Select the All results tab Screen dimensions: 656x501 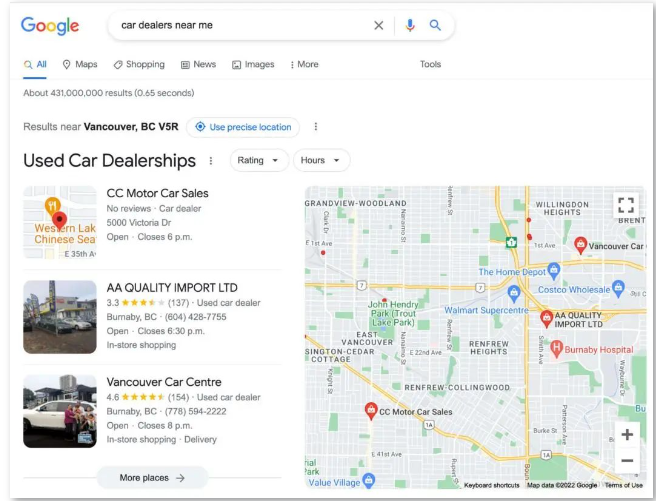click(x=35, y=64)
